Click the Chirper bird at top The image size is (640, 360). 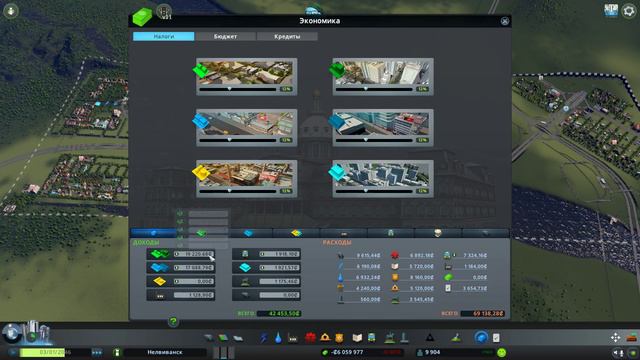click(x=313, y=10)
